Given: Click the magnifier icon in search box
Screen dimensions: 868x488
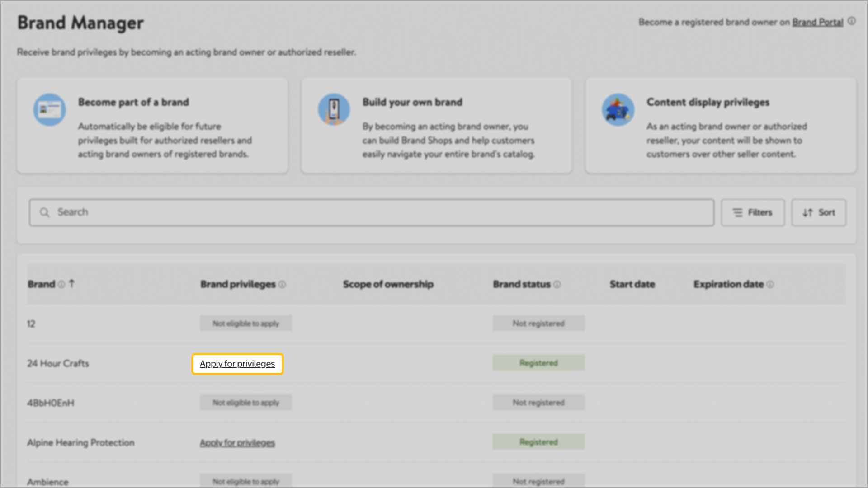Looking at the screenshot, I should click(x=44, y=212).
